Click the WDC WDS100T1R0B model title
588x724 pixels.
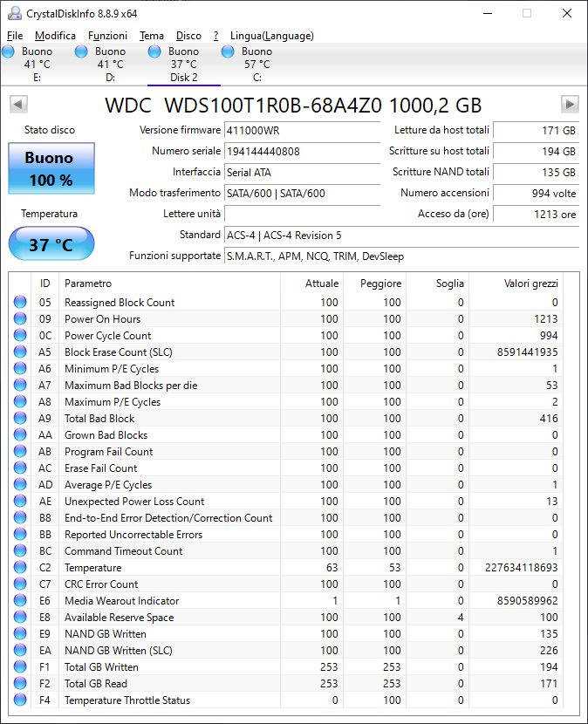(x=293, y=106)
